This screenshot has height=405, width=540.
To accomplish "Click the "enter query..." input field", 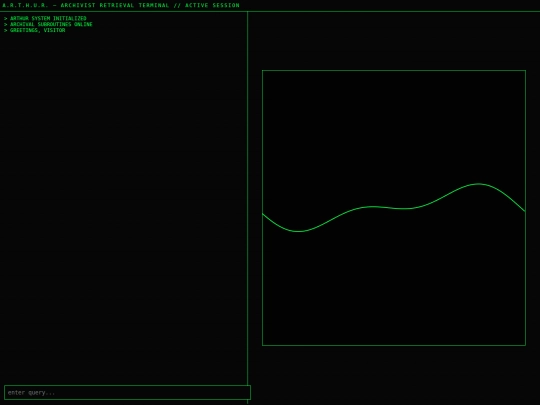I will coord(127,392).
